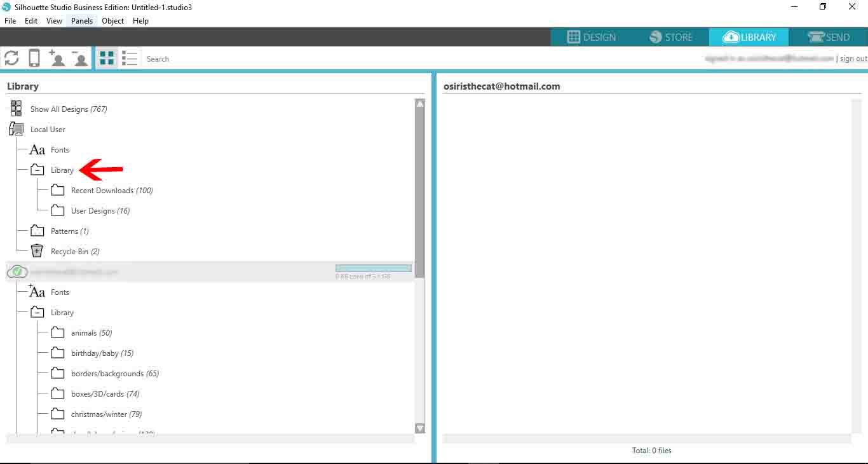Screen dimensions: 868x464
Task: Click the sign out link
Action: click(x=853, y=58)
